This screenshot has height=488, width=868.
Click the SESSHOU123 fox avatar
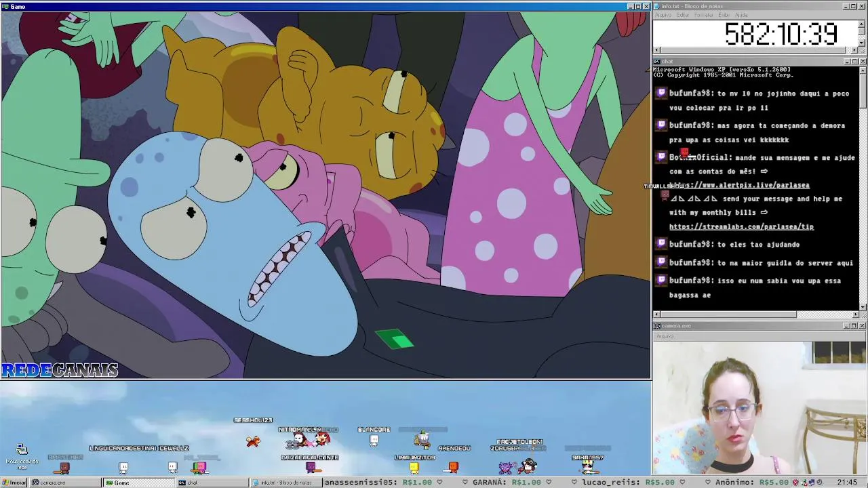(253, 441)
